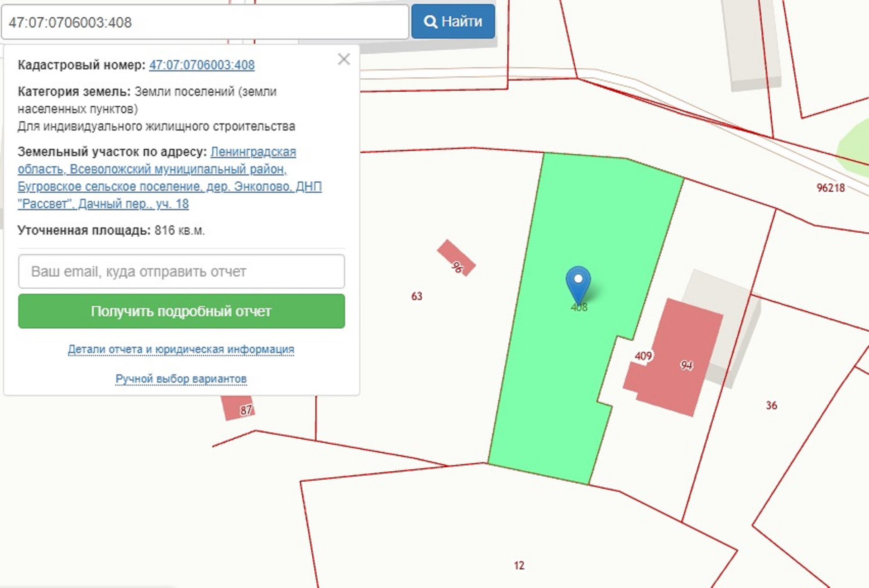Open Детали отчета и юридическая информация link
This screenshot has width=869, height=588.
point(181,349)
